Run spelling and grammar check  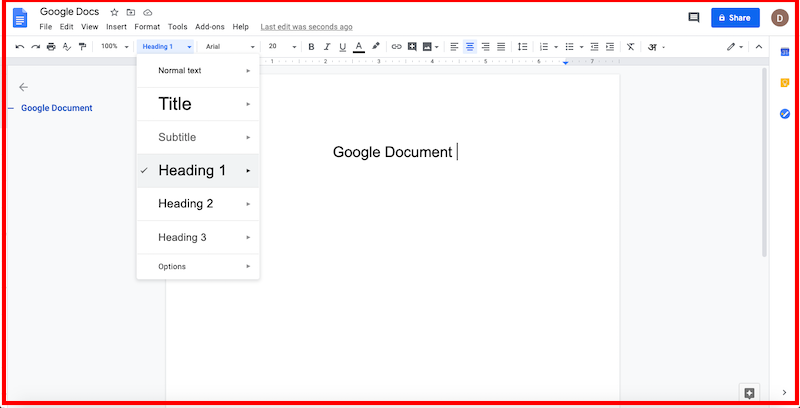[x=66, y=47]
